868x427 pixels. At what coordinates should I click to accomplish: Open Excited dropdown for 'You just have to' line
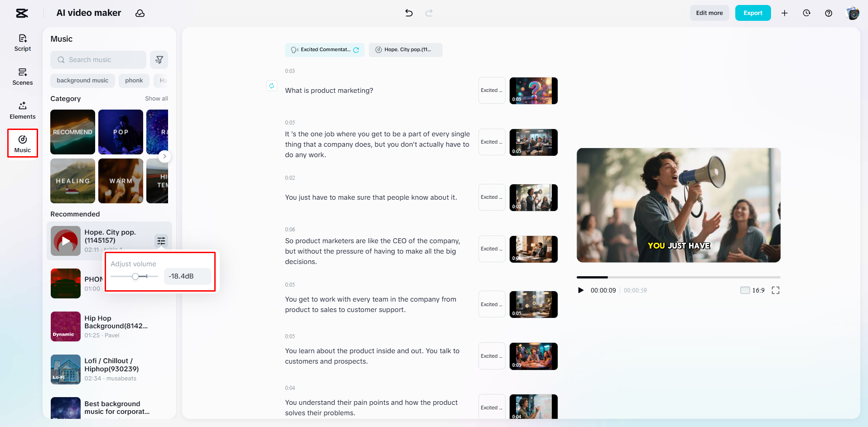click(x=492, y=197)
